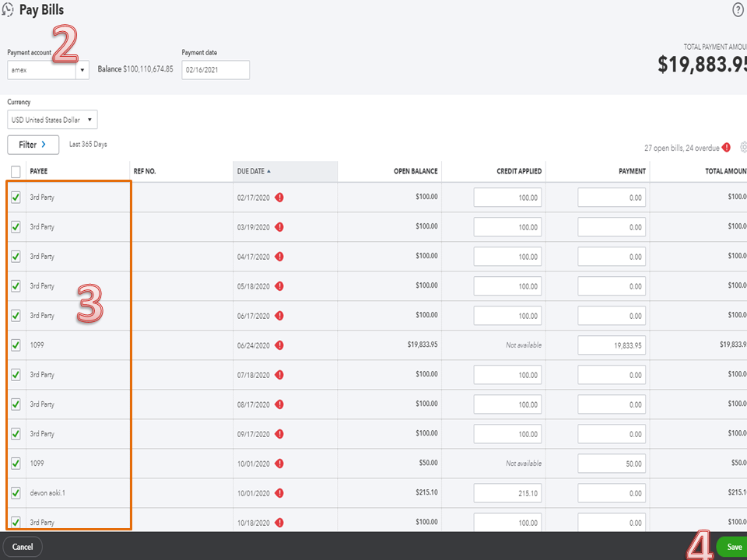Edit payment amount 19,833.95 field
Screen dimensions: 747x560
612,345
